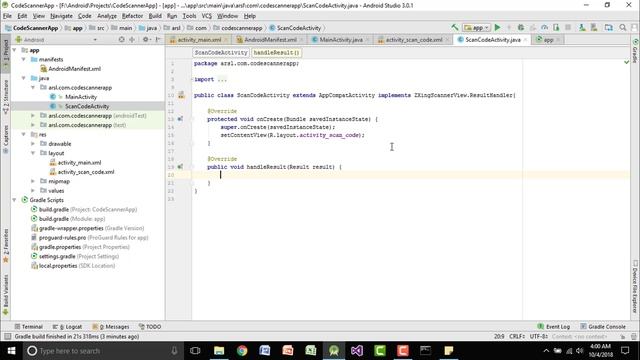Viewport: 640px width, 360px height.
Task: Click the gutter override icon beside onCreate
Action: [x=180, y=119]
